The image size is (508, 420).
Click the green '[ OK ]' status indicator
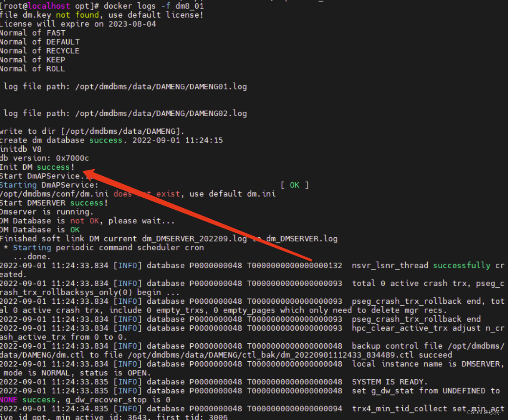294,185
